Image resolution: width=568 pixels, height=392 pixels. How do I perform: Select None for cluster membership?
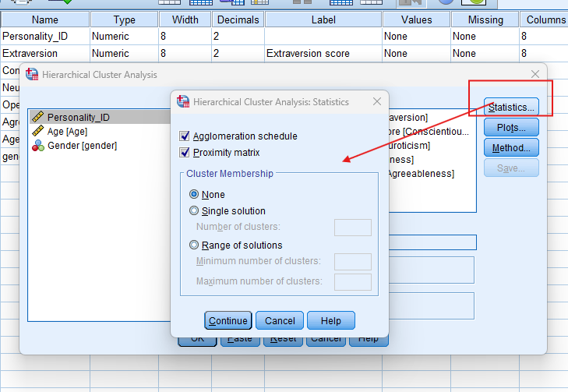(194, 195)
